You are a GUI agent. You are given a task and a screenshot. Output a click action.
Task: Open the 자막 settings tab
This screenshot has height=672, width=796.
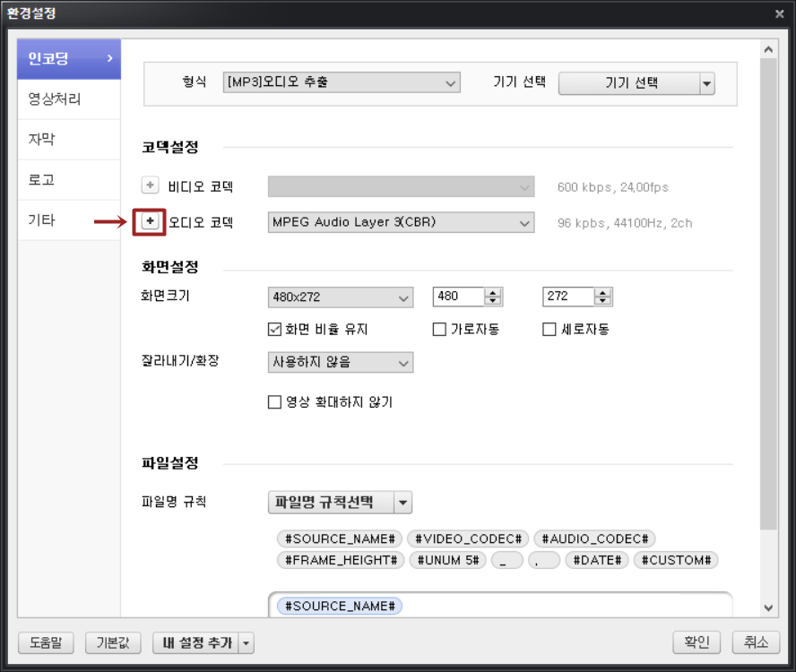coord(69,140)
